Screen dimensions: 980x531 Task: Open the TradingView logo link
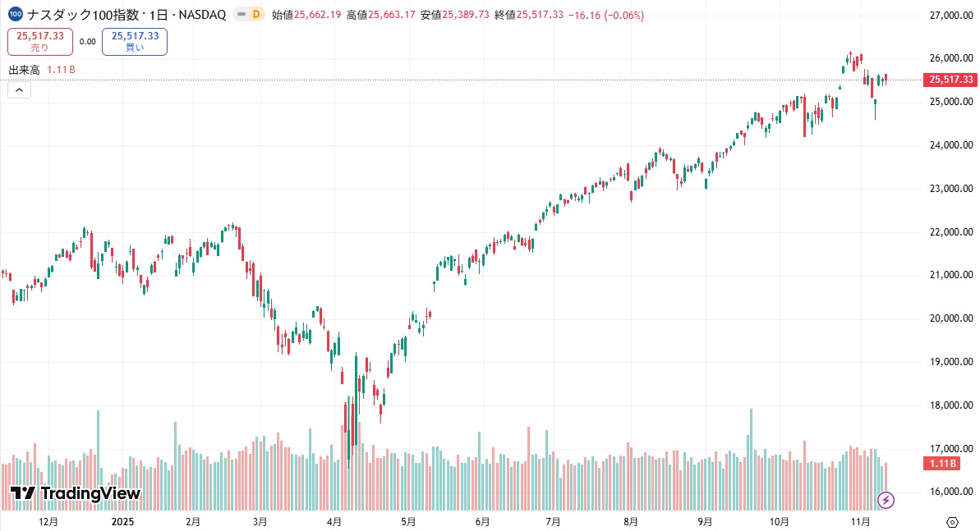[x=76, y=493]
